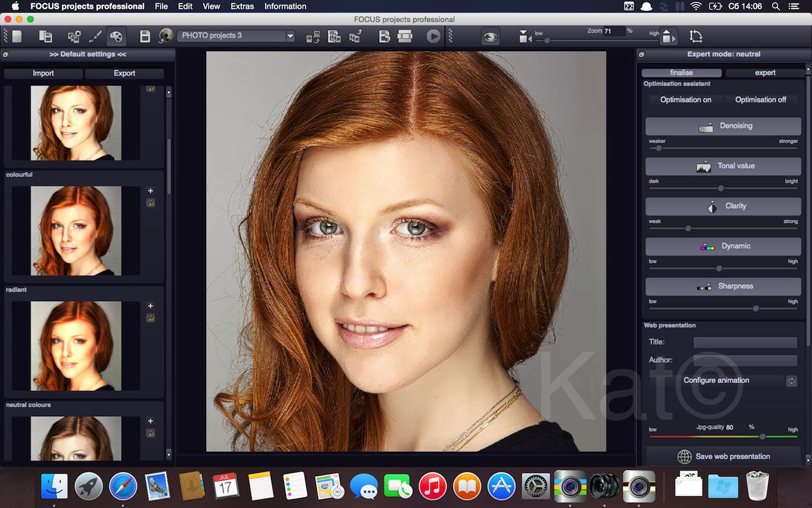Screen dimensions: 812x508
Task: Click plus icon beside colourful preset
Action: 151,191
